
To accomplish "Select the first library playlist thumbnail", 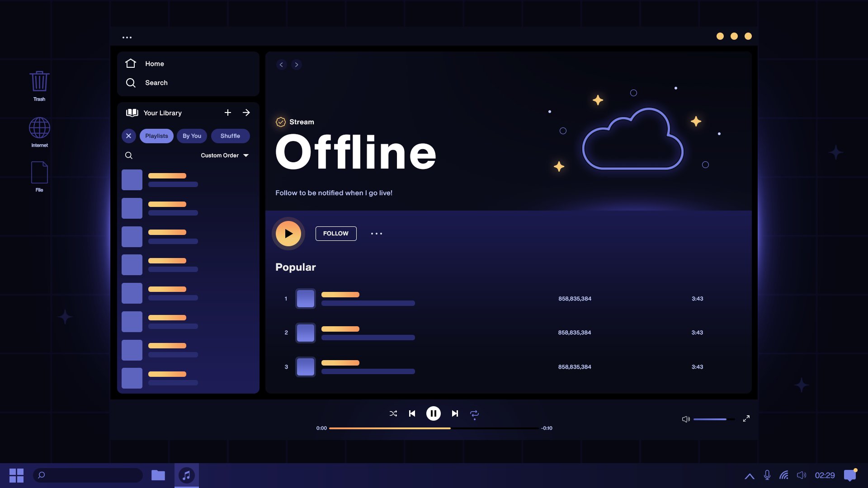I will pyautogui.click(x=132, y=180).
